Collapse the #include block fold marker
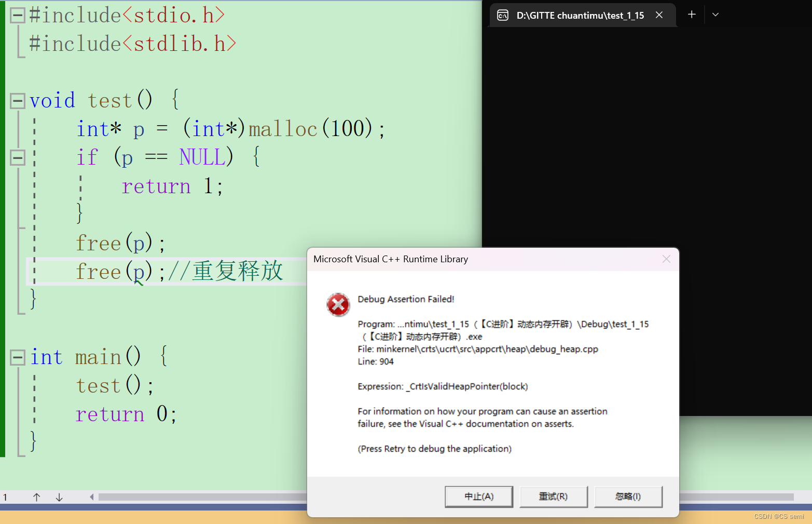The height and width of the screenshot is (524, 812). point(18,16)
